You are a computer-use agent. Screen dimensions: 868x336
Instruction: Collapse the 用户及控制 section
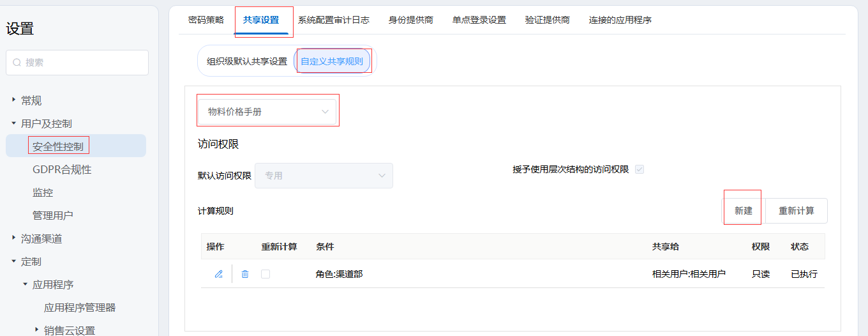pos(13,123)
